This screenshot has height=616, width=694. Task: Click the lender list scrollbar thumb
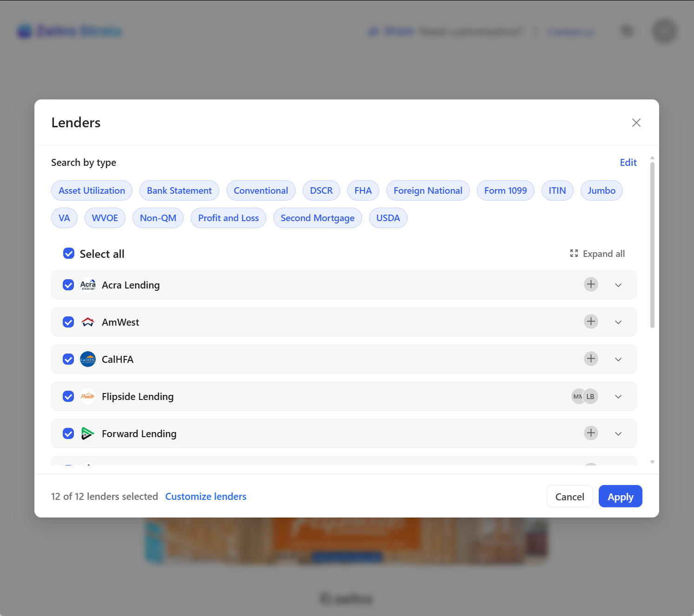point(652,245)
